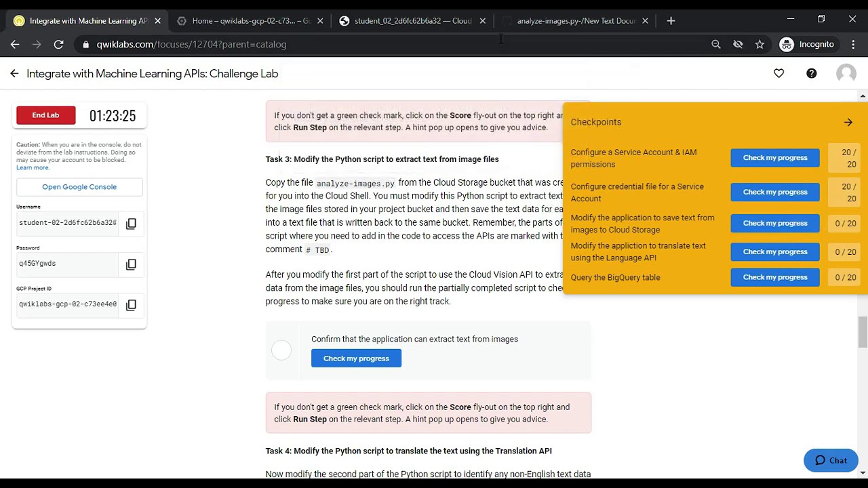Click the empty status circle for extract text step
This screenshot has height=488, width=868.
pos(281,350)
